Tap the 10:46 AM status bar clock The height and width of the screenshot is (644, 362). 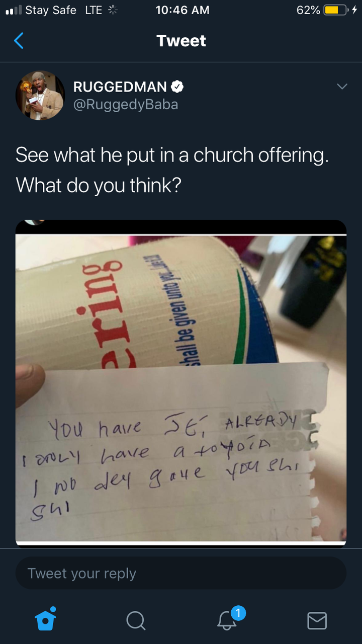(183, 10)
